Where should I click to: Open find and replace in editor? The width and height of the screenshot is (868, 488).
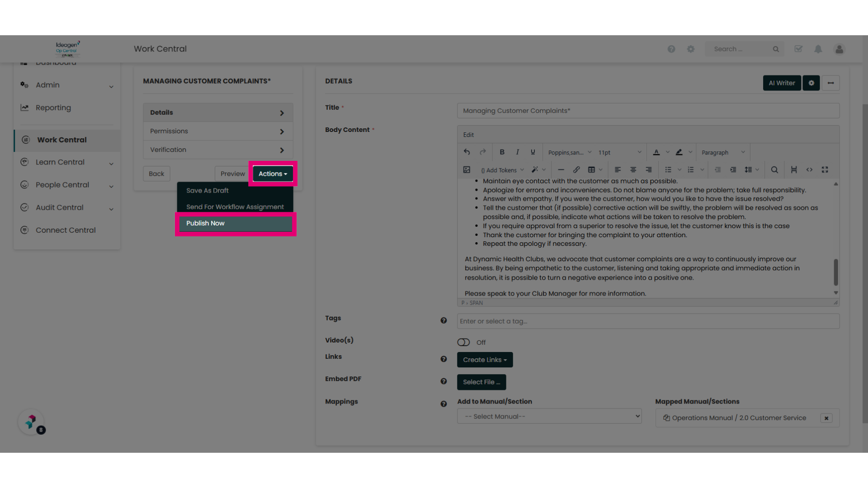pos(774,169)
